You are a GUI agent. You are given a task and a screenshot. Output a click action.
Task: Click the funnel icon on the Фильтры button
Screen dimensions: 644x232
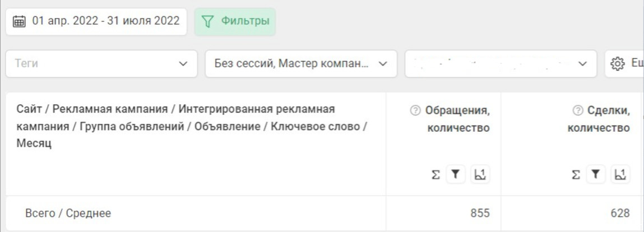(208, 22)
